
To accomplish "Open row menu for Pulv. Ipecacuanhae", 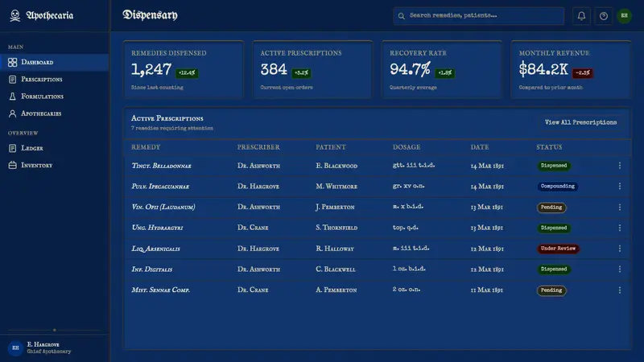I will coord(619,187).
